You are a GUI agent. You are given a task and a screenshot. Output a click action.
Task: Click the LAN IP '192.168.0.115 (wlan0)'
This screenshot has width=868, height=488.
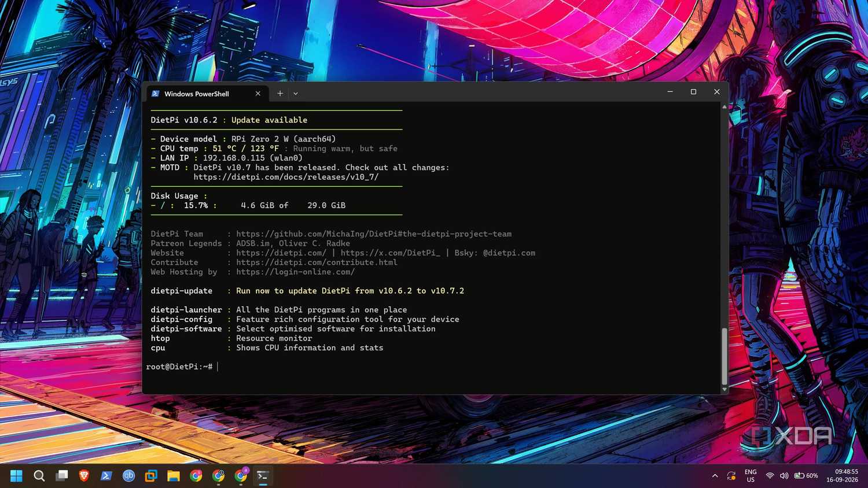253,158
